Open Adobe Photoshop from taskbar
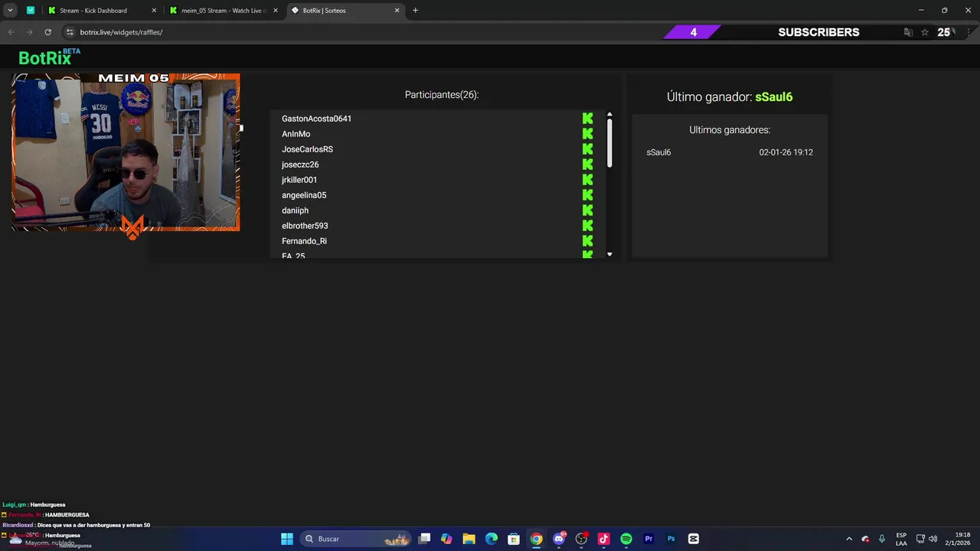Viewport: 980px width, 551px height. [671, 539]
